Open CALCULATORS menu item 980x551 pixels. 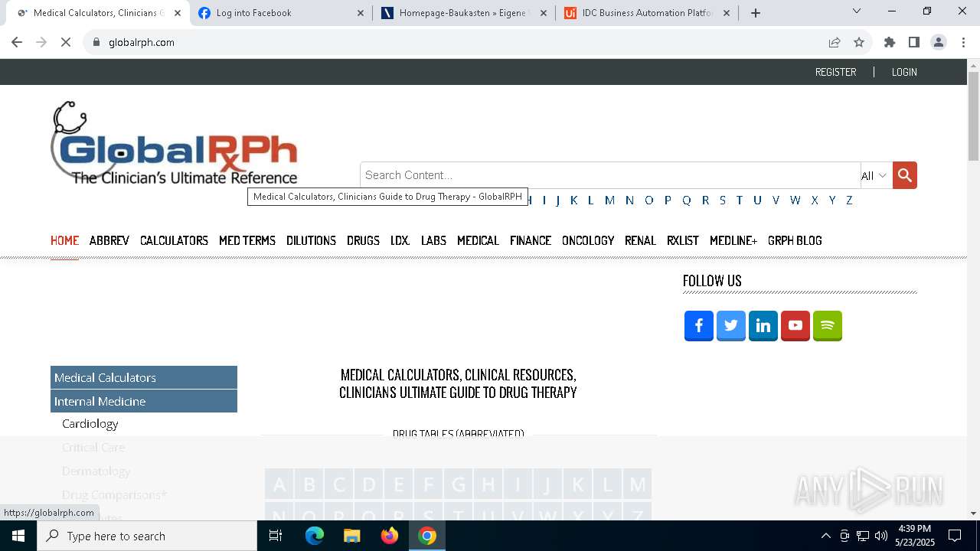174,240
